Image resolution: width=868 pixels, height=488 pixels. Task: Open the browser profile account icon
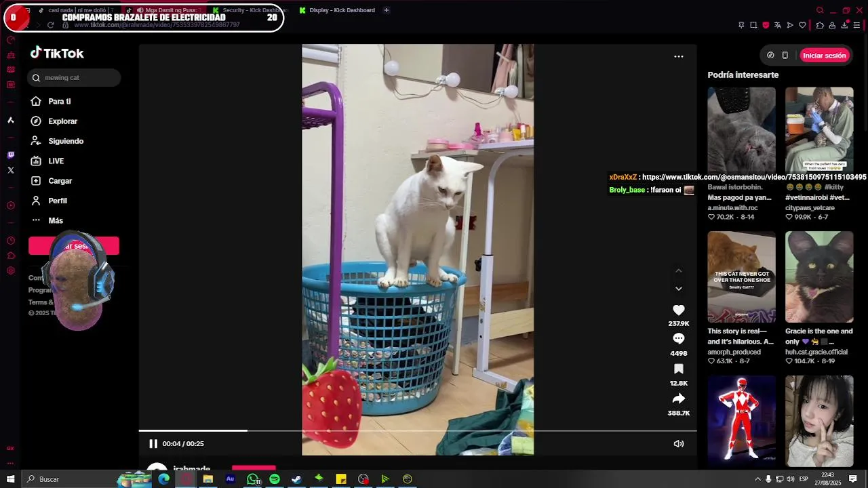point(832,25)
